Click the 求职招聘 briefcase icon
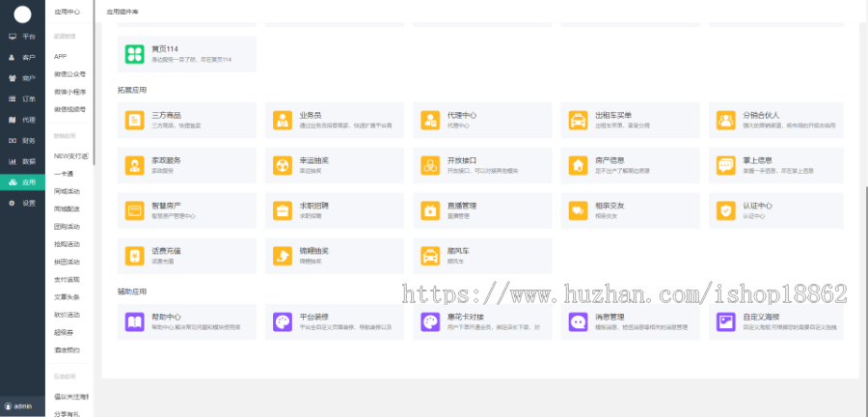Image resolution: width=868 pixels, height=417 pixels. pos(283,210)
